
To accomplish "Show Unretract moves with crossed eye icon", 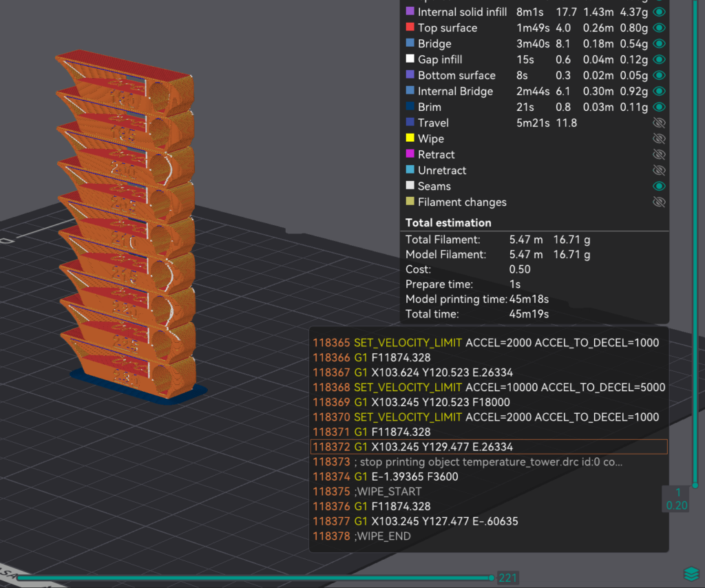I will [659, 170].
